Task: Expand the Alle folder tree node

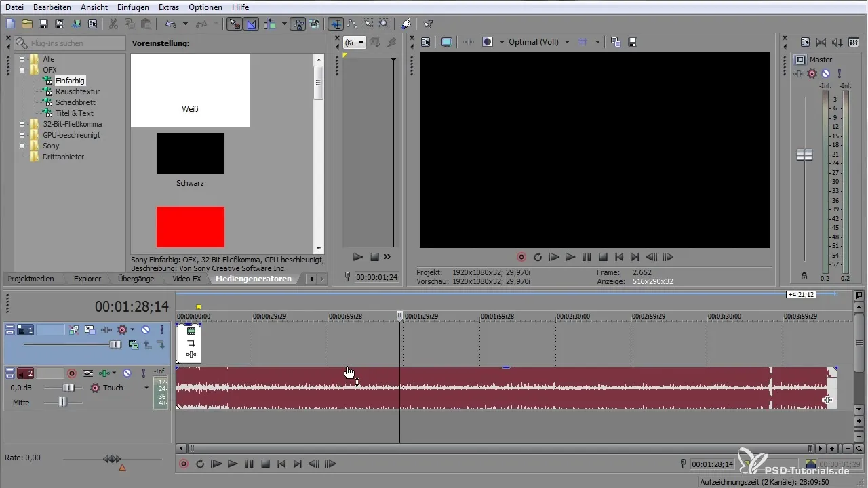Action: coord(22,59)
